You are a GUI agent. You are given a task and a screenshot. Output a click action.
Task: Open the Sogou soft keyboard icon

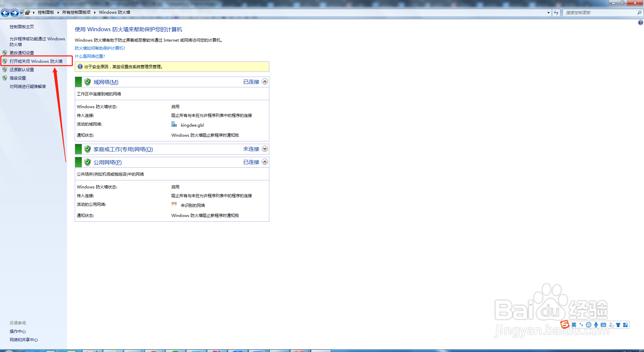(603, 325)
